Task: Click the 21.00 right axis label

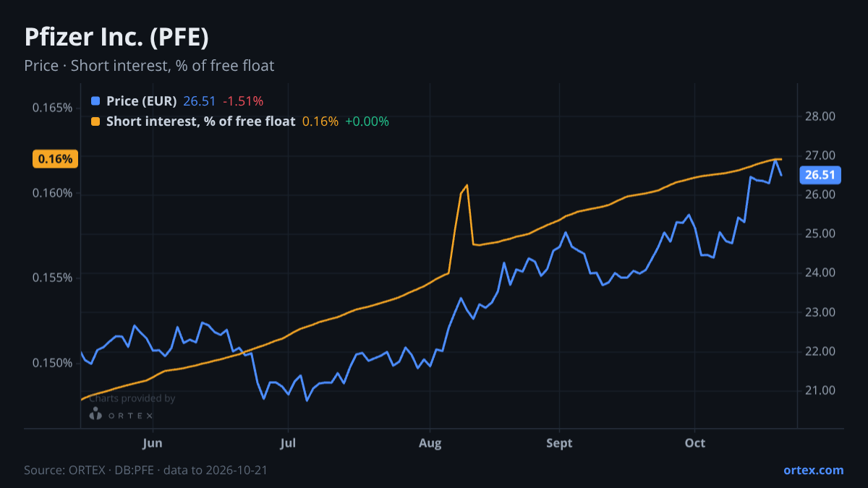Action: [x=820, y=390]
